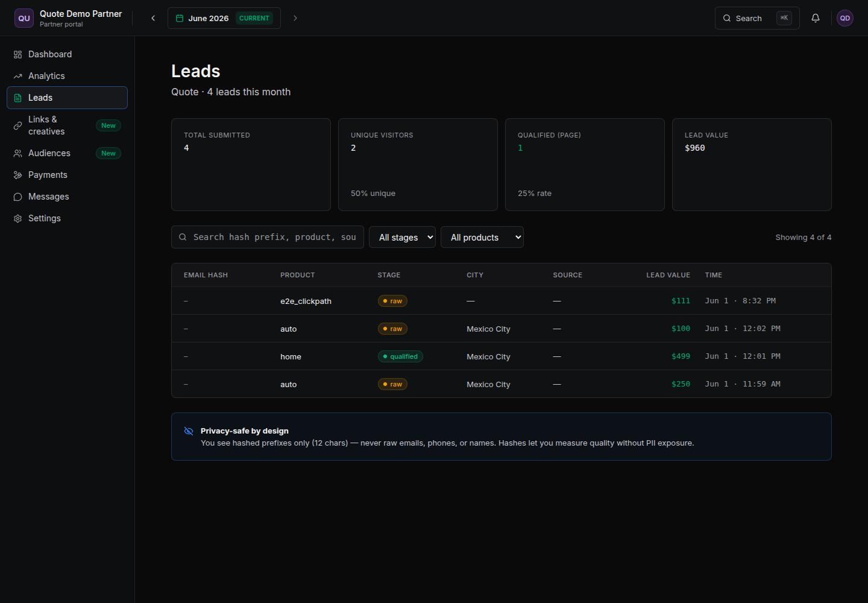Open the June 2026 month picker
Image resolution: width=868 pixels, height=603 pixels.
224,18
